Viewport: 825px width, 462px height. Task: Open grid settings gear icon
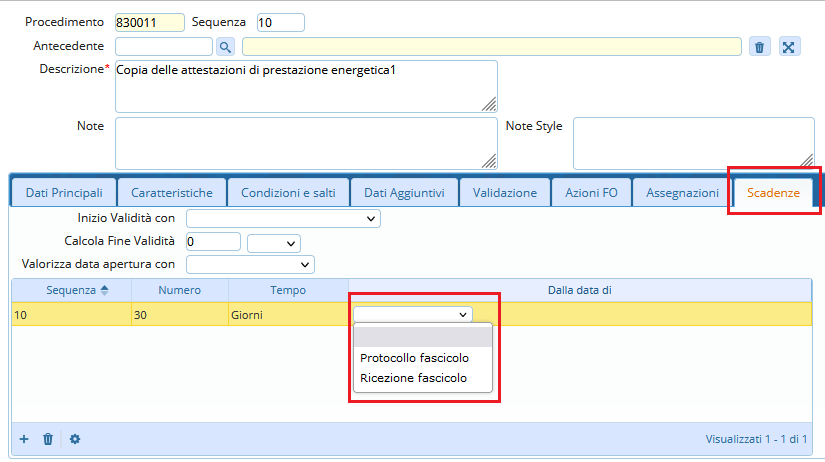[x=74, y=438]
